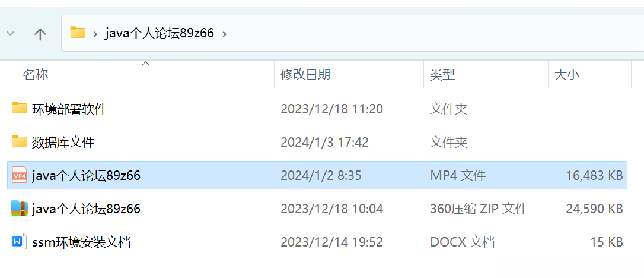
Task: Click the 360 ZIP archive icon
Action: click(20, 208)
